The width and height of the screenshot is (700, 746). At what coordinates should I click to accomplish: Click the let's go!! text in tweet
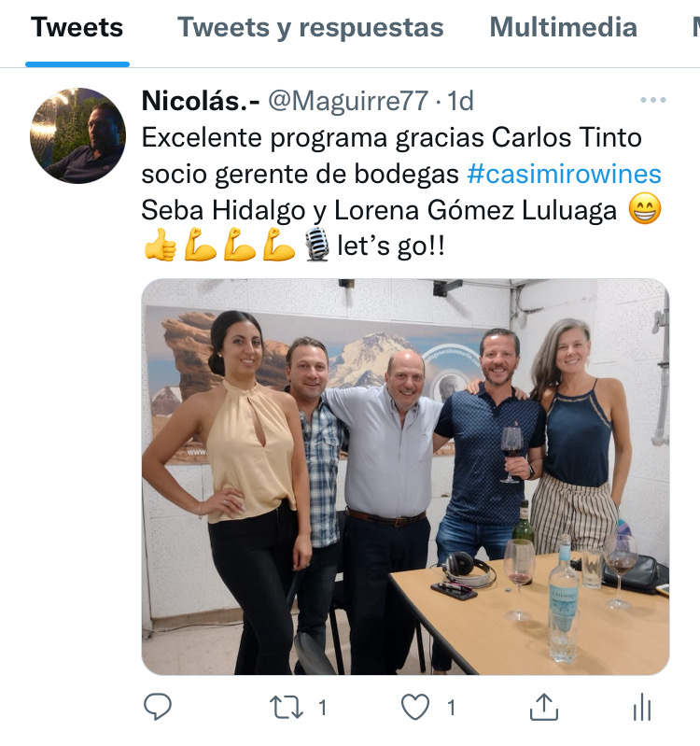click(391, 246)
